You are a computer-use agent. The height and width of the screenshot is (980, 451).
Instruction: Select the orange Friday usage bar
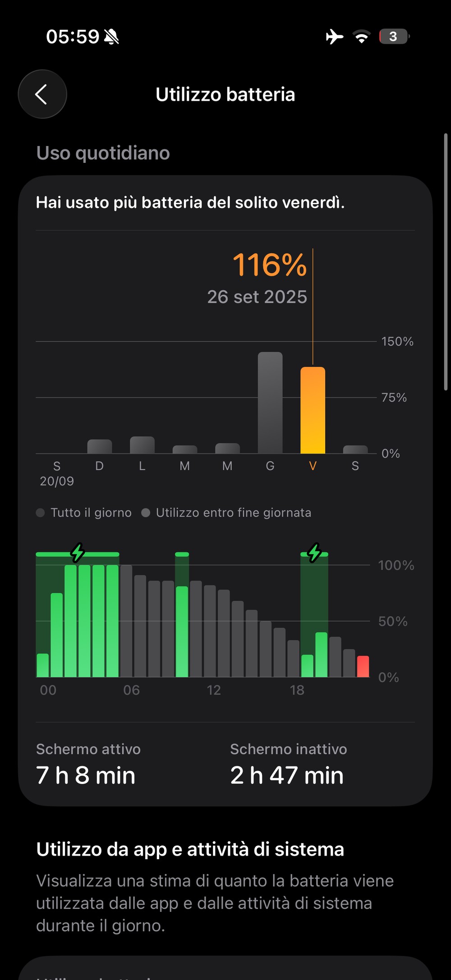[x=313, y=410]
